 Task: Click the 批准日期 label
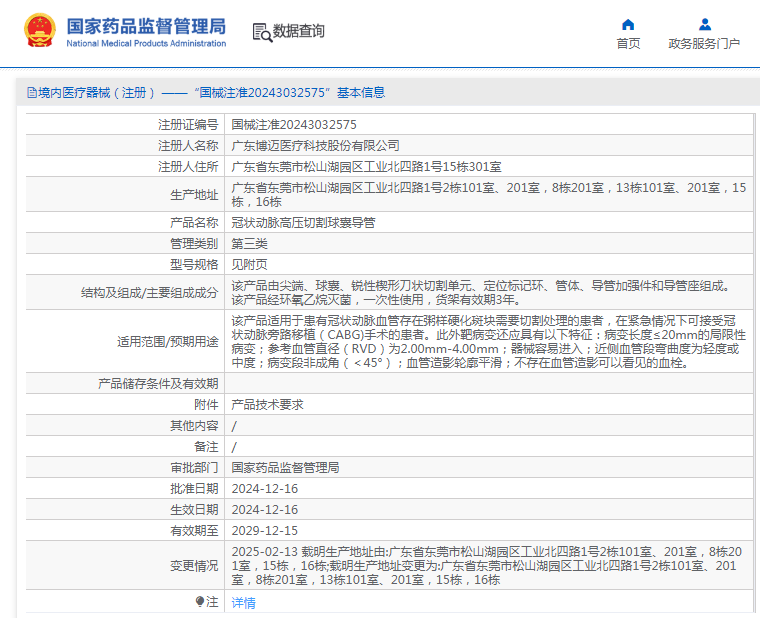pos(194,489)
